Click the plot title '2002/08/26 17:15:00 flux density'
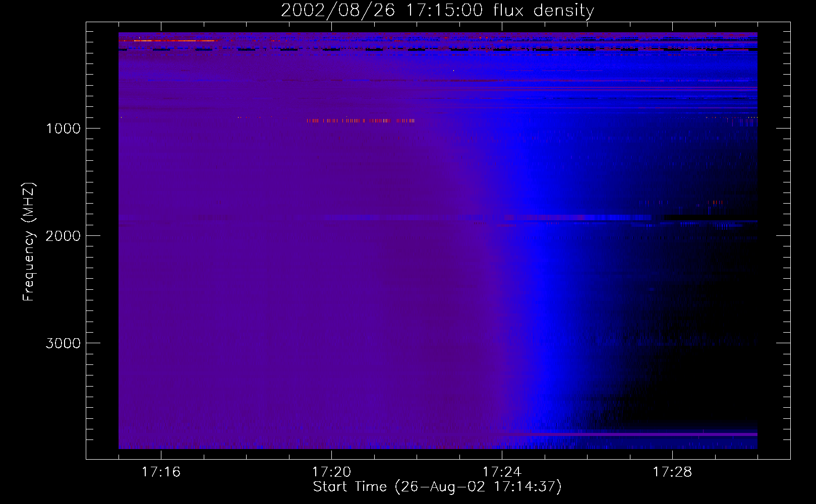Viewport: 816px width, 504px height. 437,10
